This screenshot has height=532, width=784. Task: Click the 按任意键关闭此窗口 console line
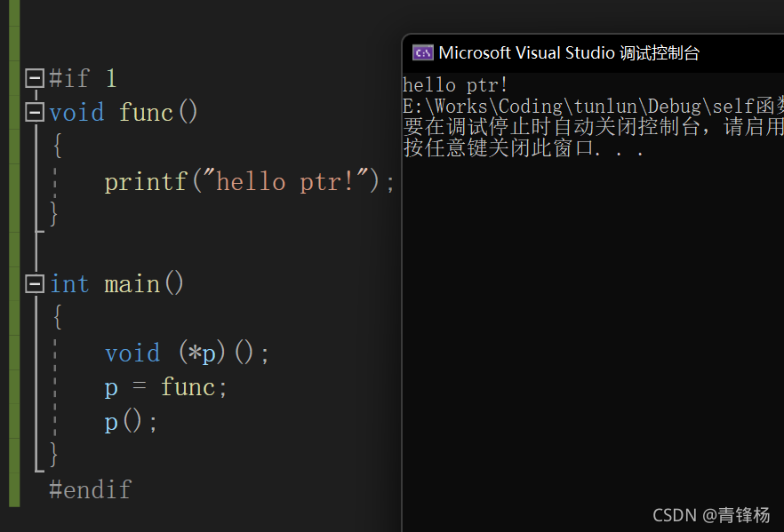(523, 147)
